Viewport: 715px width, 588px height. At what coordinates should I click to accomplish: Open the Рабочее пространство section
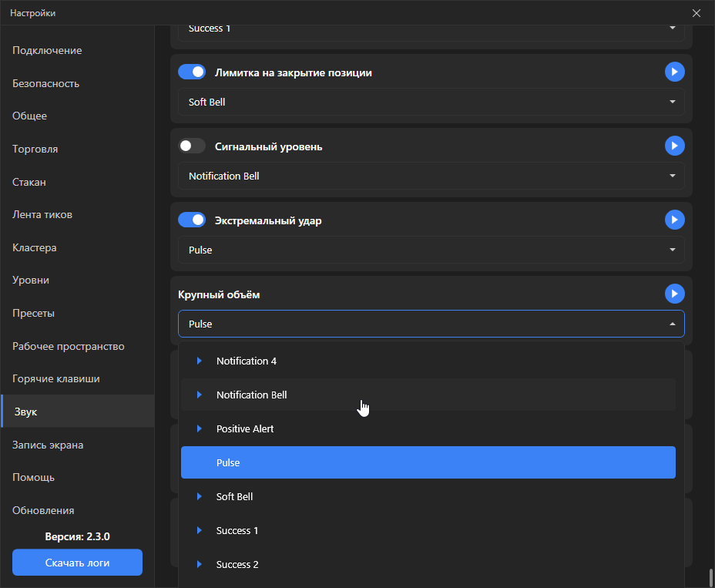click(x=78, y=346)
